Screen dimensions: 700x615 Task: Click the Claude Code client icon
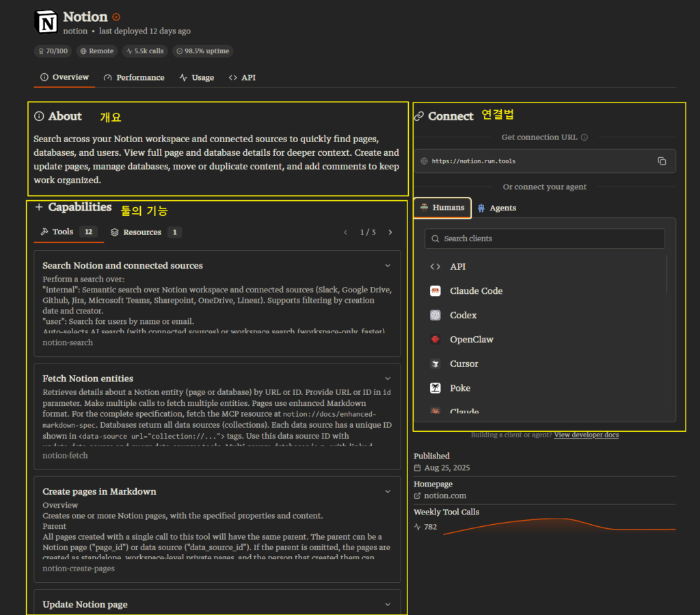[435, 291]
